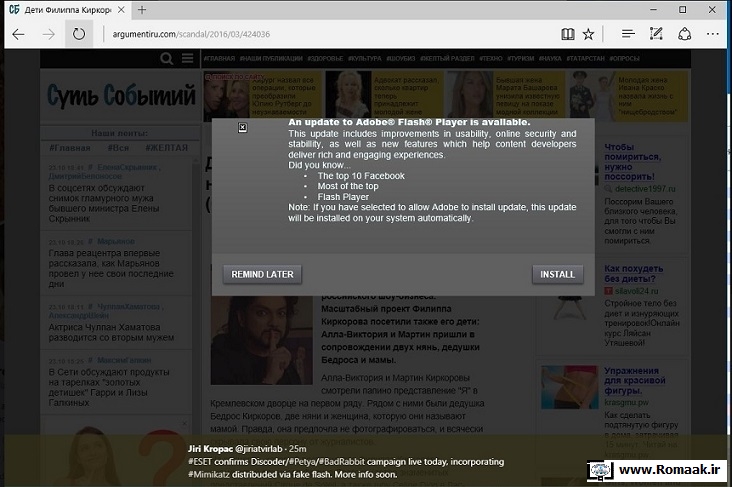Click the detective1997.ru ad source

645,189
